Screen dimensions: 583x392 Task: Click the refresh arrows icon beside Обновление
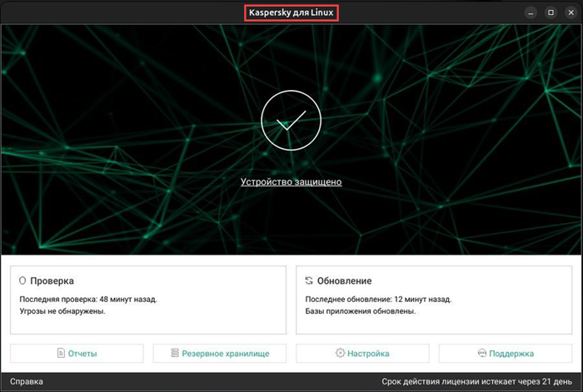pyautogui.click(x=309, y=280)
